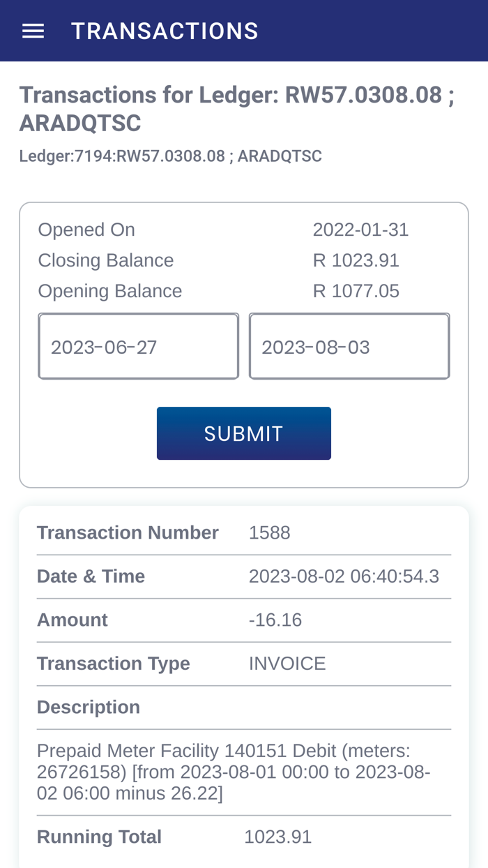Click the Opened On label
This screenshot has width=488, height=868.
click(x=86, y=228)
